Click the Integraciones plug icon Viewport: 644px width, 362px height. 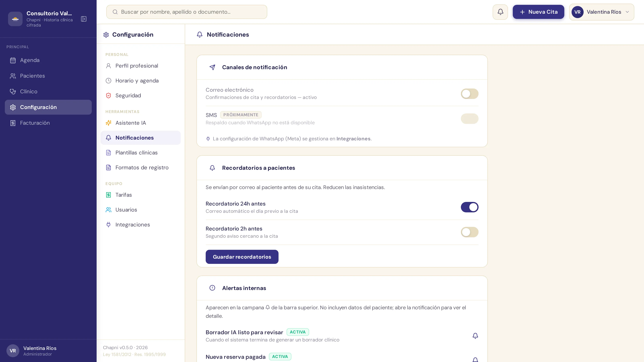[108, 225]
